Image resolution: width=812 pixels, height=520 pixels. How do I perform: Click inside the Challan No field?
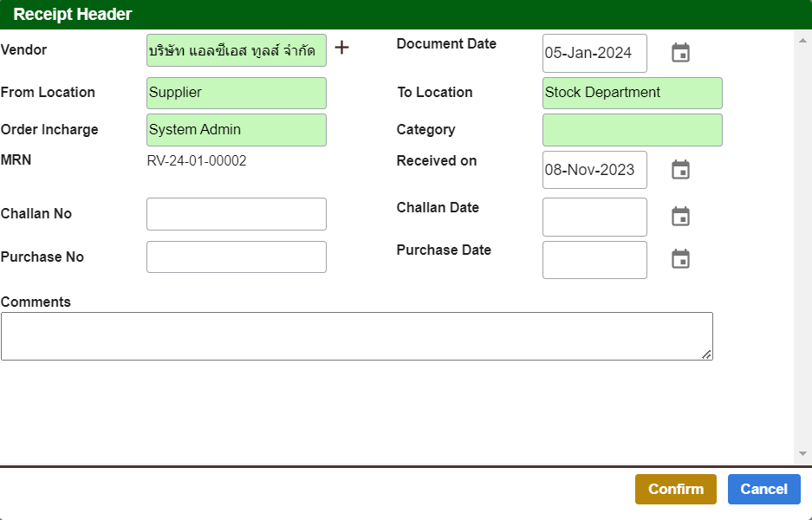coord(236,213)
